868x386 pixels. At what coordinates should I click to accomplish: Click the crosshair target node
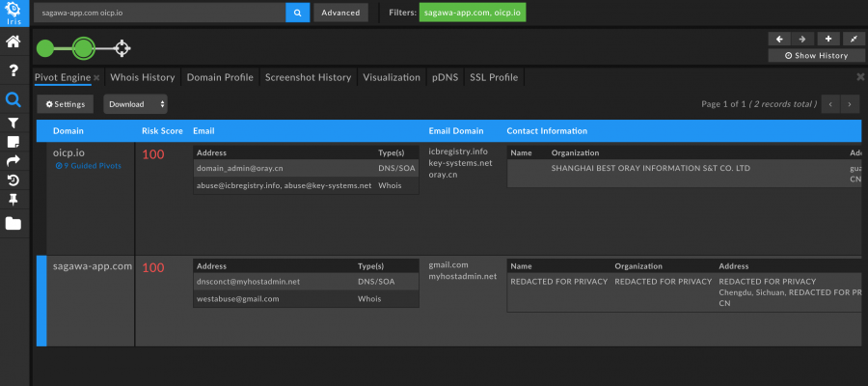click(122, 49)
